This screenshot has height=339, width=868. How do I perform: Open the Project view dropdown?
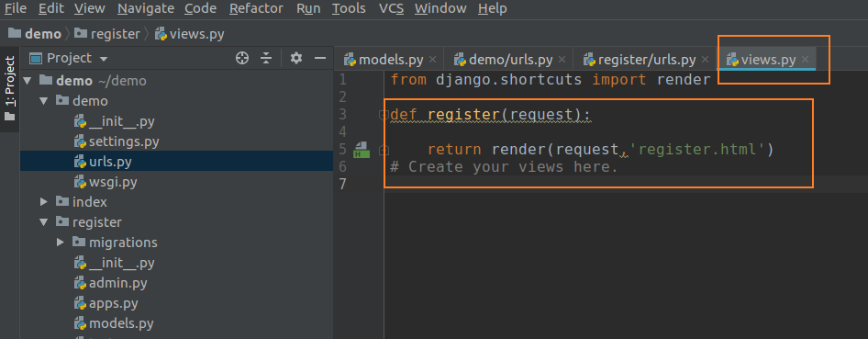click(69, 58)
